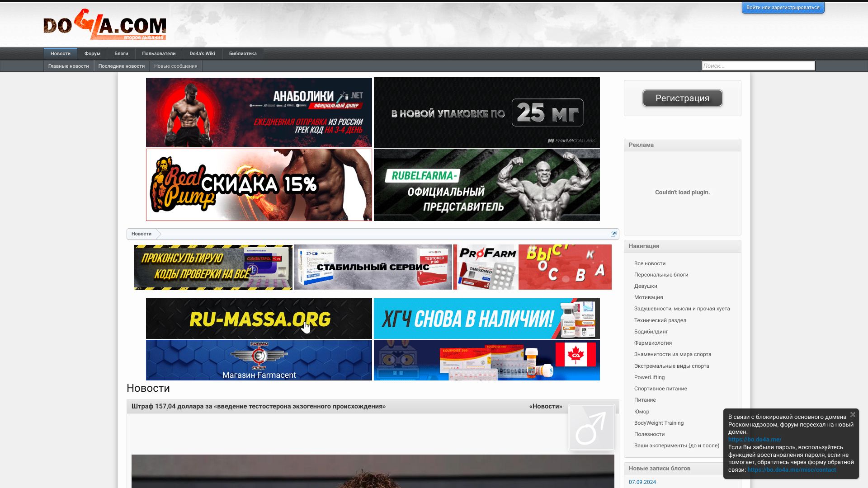This screenshot has width=868, height=488.
Task: Open the Стабильный сервис banner
Action: click(x=373, y=267)
